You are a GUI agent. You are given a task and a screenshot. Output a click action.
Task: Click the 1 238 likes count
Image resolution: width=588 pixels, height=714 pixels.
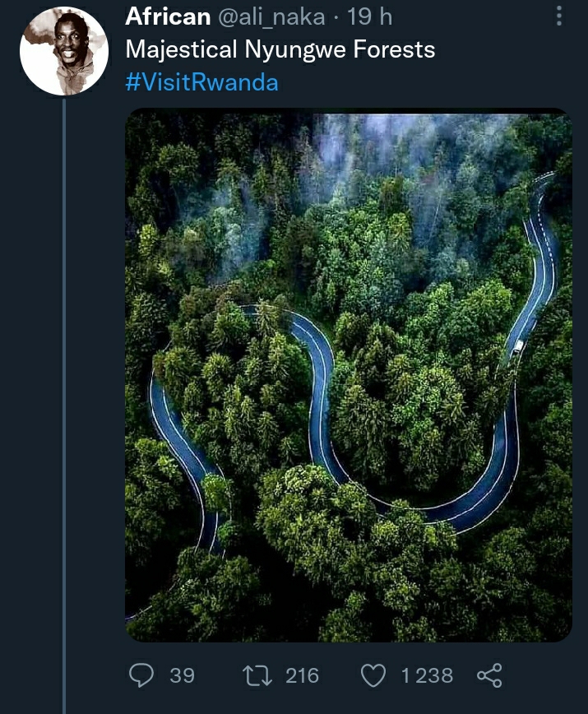(427, 675)
